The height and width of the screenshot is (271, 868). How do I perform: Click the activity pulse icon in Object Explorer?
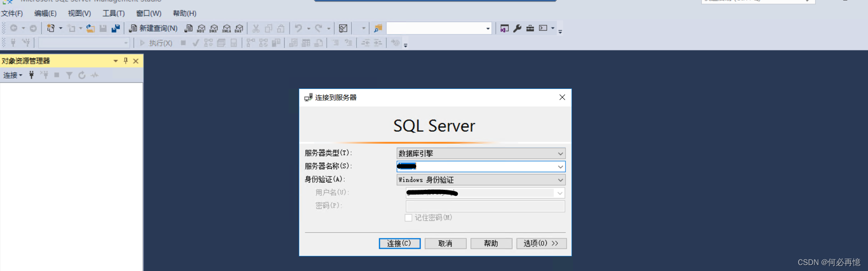pyautogui.click(x=94, y=75)
